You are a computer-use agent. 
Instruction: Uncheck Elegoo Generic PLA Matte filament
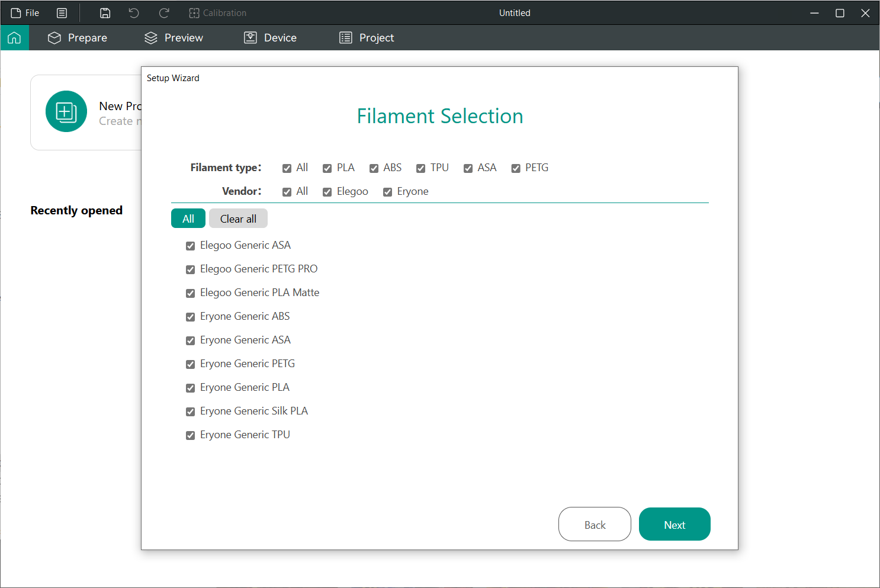click(x=190, y=293)
